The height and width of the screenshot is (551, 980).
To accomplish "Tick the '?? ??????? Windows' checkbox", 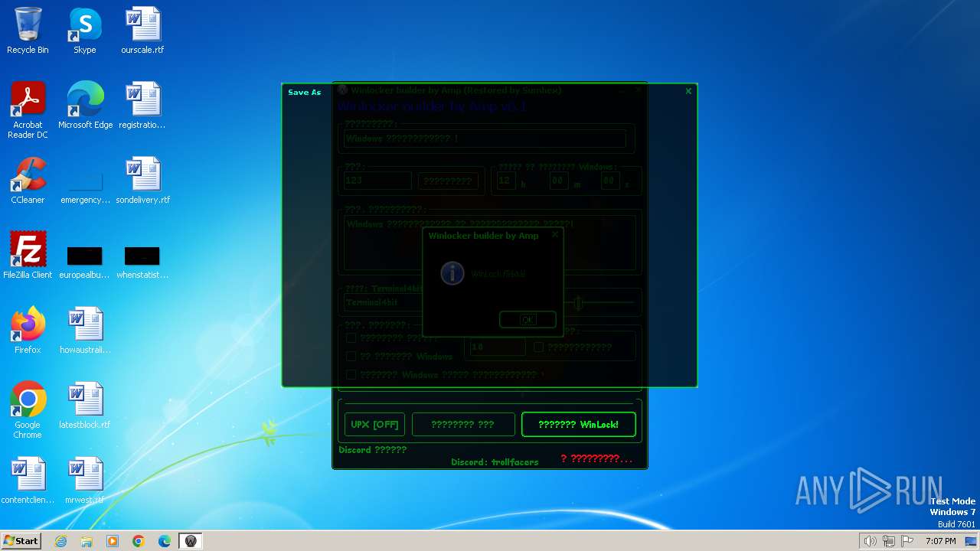I will (351, 356).
